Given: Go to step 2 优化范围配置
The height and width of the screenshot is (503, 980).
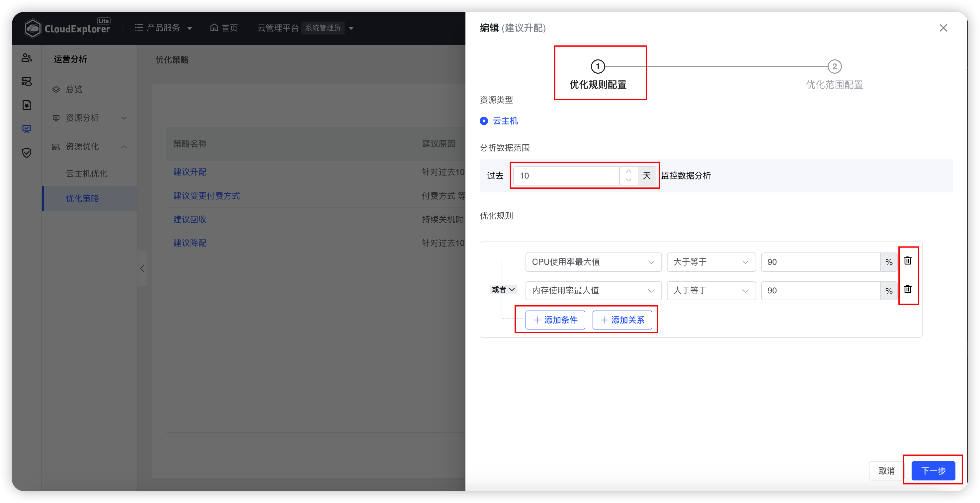Looking at the screenshot, I should point(834,75).
